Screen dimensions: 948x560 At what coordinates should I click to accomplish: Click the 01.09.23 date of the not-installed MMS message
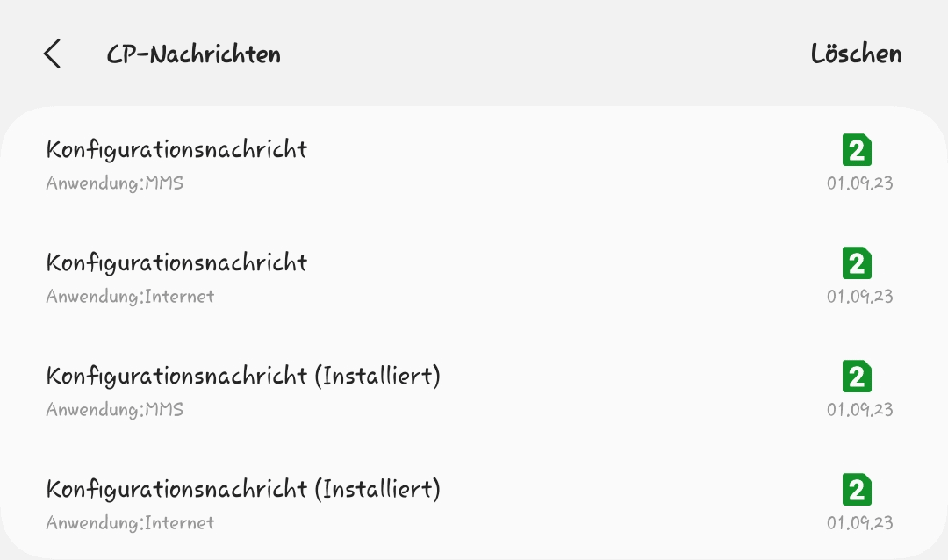[x=859, y=183]
